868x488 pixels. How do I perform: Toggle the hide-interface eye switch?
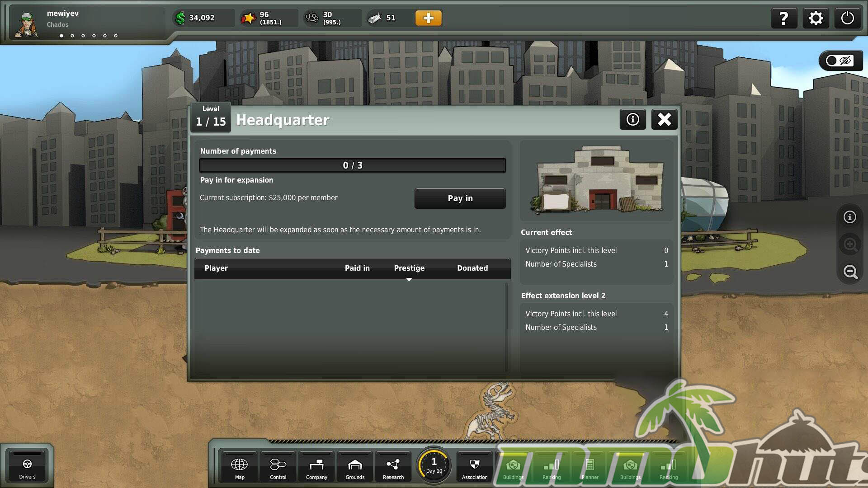coord(840,61)
